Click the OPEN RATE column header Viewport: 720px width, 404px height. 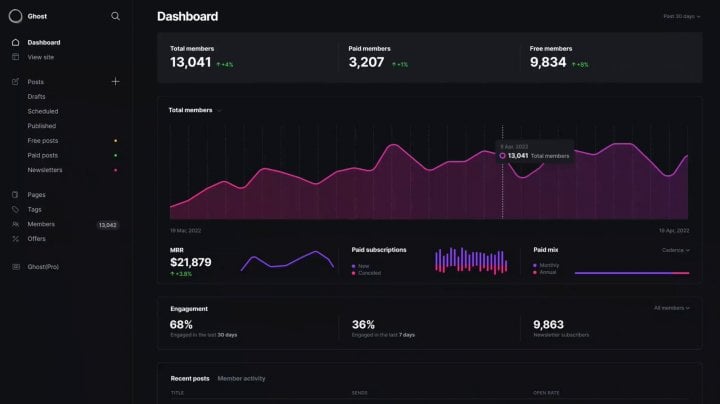[546, 393]
